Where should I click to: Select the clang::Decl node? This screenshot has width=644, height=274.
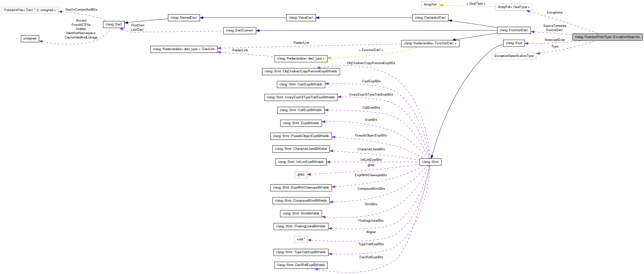(114, 24)
